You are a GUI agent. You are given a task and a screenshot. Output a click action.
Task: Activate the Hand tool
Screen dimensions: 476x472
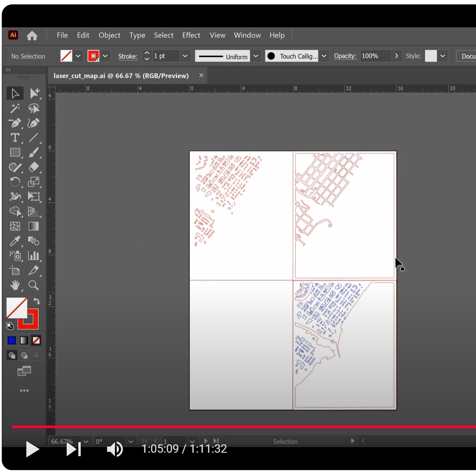click(x=15, y=285)
